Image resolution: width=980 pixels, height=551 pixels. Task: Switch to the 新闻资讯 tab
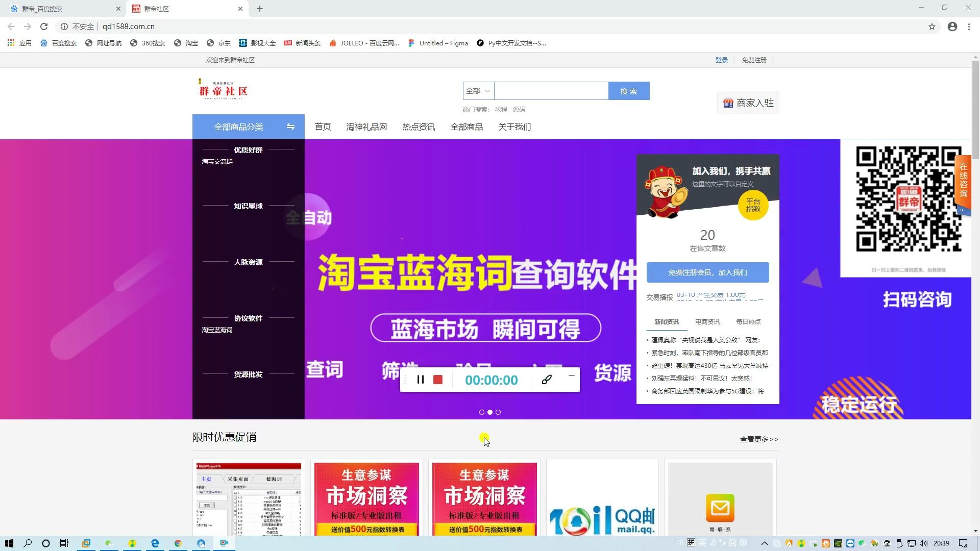[x=667, y=322]
